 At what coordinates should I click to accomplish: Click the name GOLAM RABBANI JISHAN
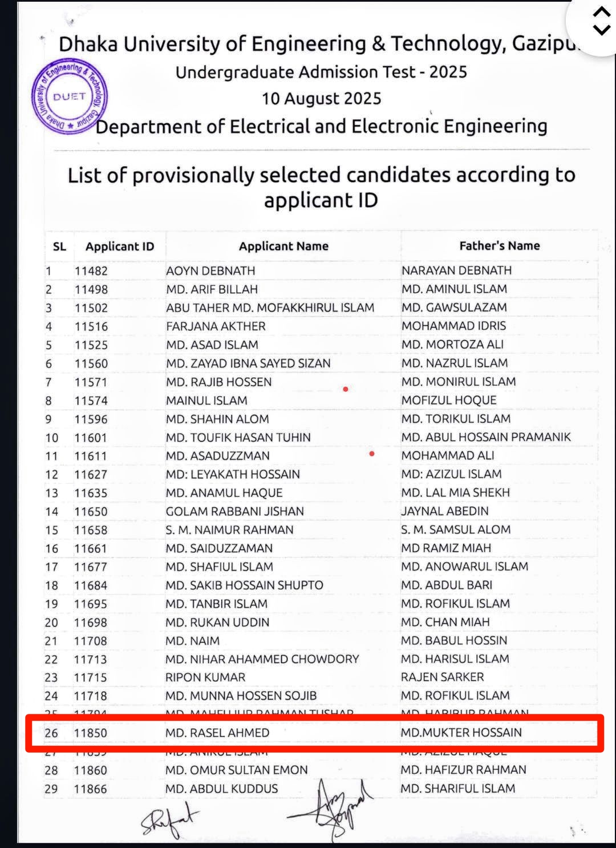tap(234, 511)
